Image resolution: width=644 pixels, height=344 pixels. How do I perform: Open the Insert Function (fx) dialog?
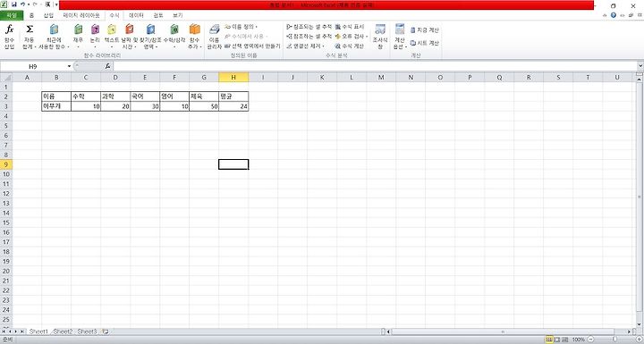9,36
